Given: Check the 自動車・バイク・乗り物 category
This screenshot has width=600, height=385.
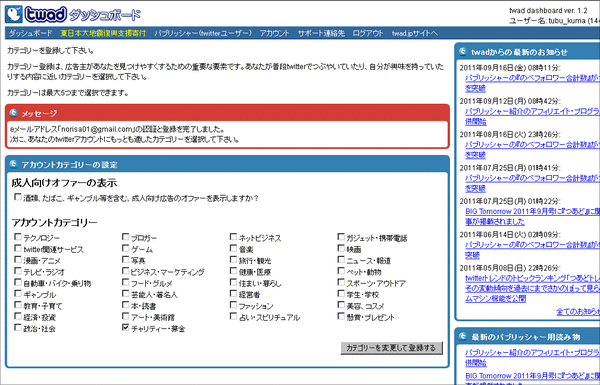Looking at the screenshot, I should pyautogui.click(x=18, y=282).
